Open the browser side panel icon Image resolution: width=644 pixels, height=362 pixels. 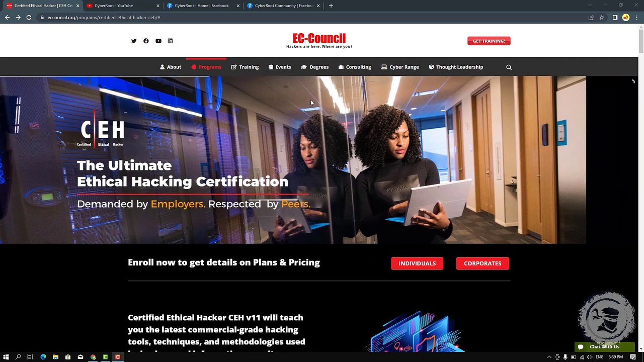[615, 18]
